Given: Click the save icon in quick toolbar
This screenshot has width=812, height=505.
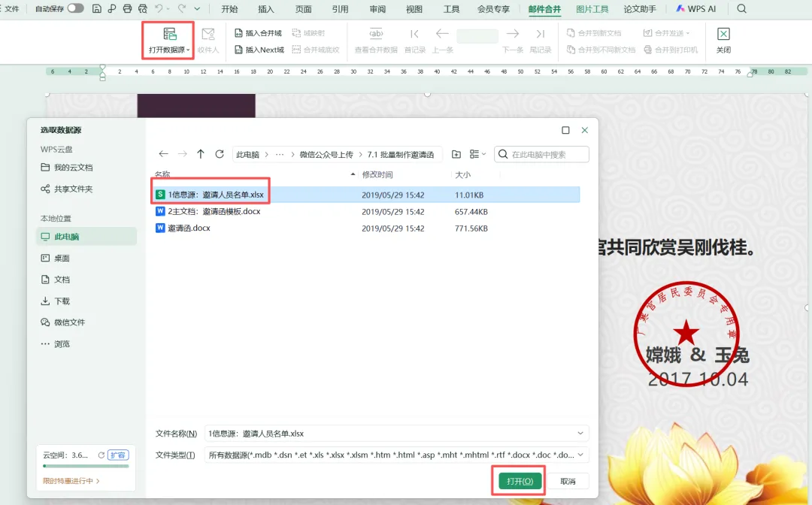Looking at the screenshot, I should pos(96,9).
